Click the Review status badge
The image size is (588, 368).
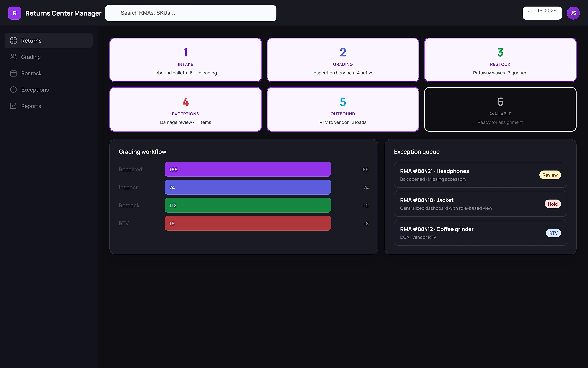coord(550,175)
